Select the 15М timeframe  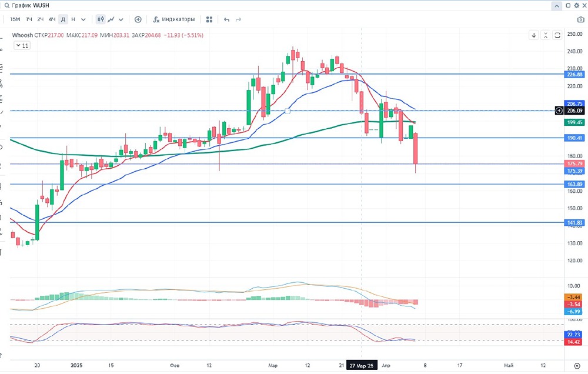pyautogui.click(x=15, y=19)
